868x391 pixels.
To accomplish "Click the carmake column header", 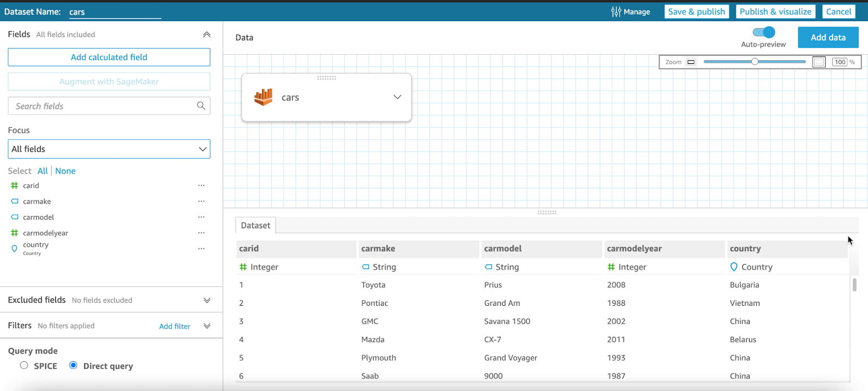I will (419, 248).
